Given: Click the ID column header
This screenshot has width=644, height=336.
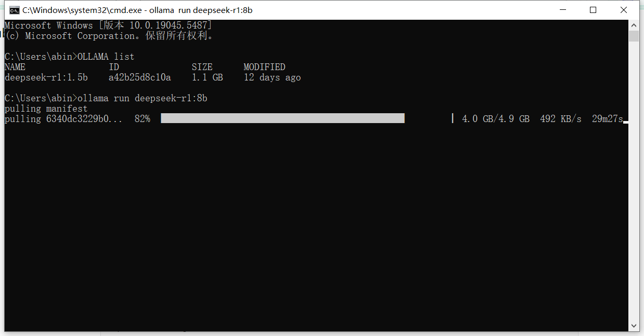Looking at the screenshot, I should [114, 67].
